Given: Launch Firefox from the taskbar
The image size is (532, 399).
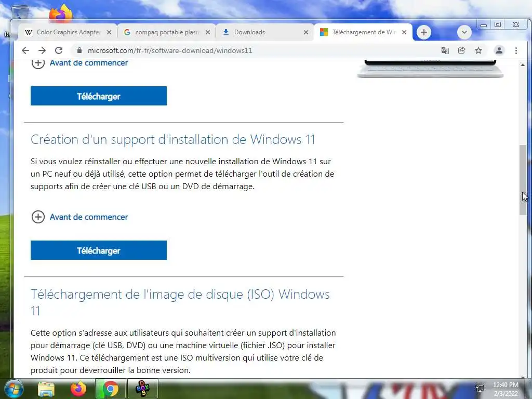Looking at the screenshot, I should [78, 389].
